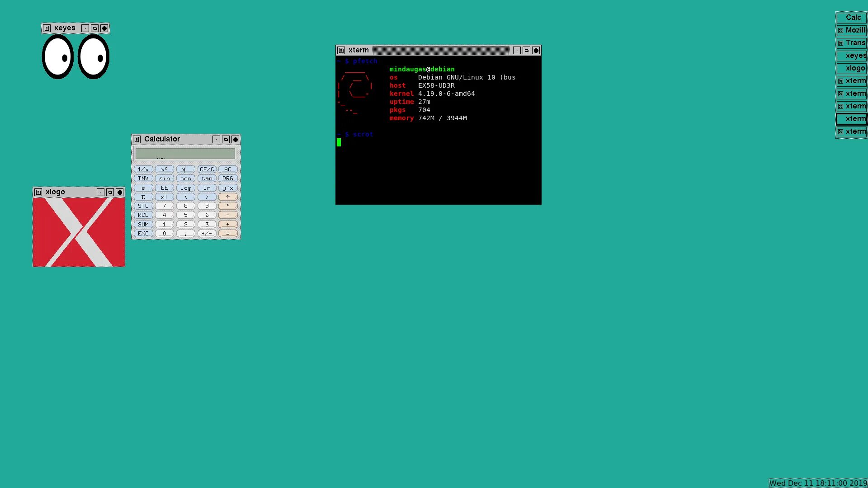The width and height of the screenshot is (868, 488).
Task: Toggle the DRG angle mode key
Action: pyautogui.click(x=227, y=178)
